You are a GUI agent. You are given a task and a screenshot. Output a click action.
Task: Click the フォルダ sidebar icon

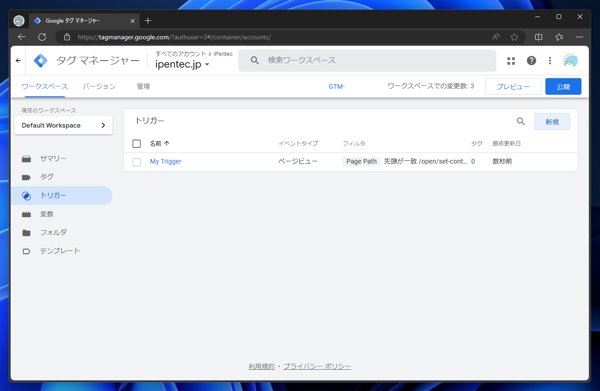coord(26,233)
